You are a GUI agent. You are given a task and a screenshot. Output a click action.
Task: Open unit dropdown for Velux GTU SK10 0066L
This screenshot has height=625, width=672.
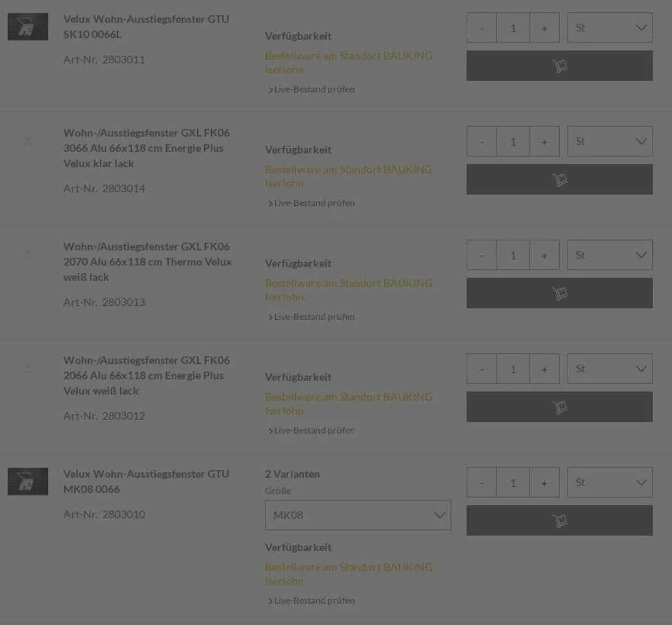tap(610, 28)
